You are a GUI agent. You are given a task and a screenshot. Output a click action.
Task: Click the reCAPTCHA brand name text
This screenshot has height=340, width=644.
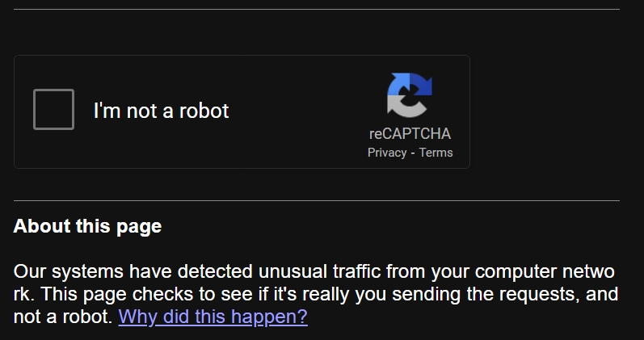coord(410,134)
